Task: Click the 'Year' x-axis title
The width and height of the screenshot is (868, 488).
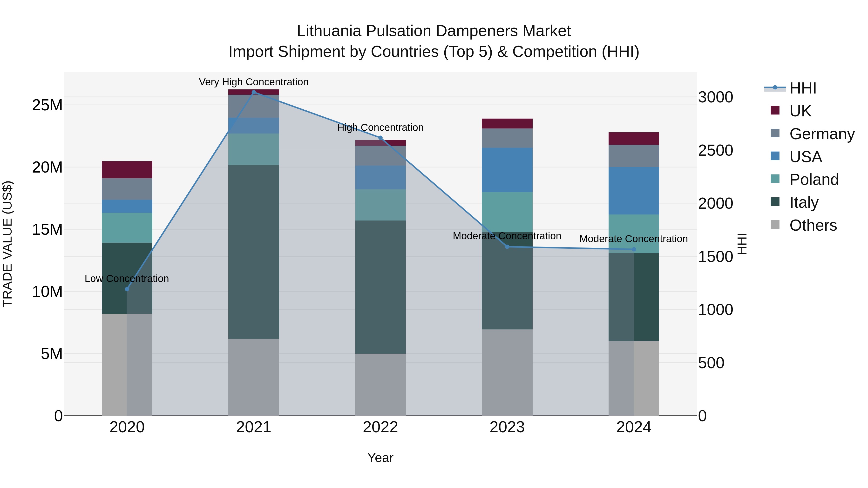Action: 380,458
